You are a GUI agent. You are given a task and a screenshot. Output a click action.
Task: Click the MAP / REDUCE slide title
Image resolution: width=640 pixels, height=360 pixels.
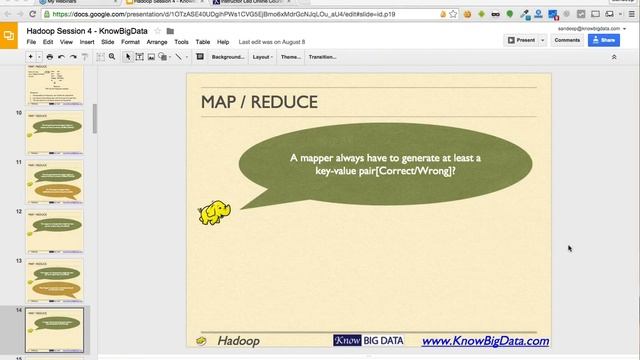259,102
